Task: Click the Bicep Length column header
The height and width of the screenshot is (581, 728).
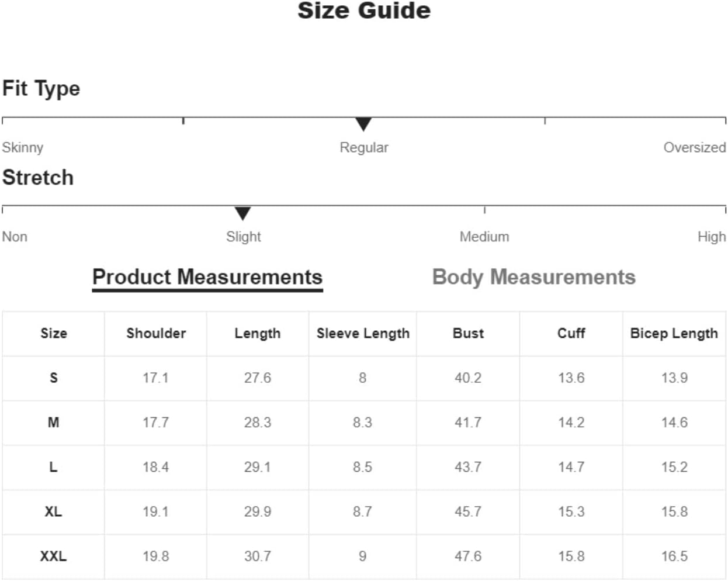Action: click(x=674, y=333)
